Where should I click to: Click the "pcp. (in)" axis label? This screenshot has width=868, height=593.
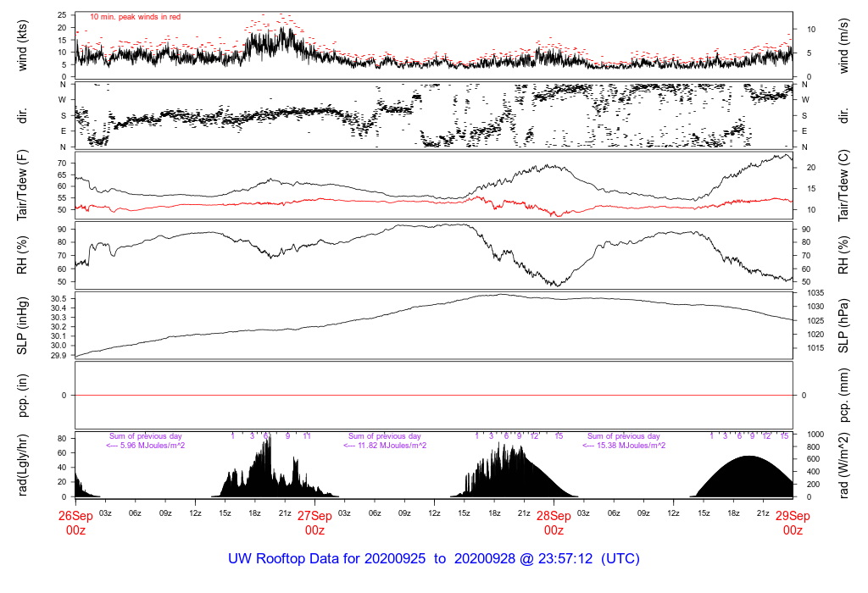(x=22, y=395)
